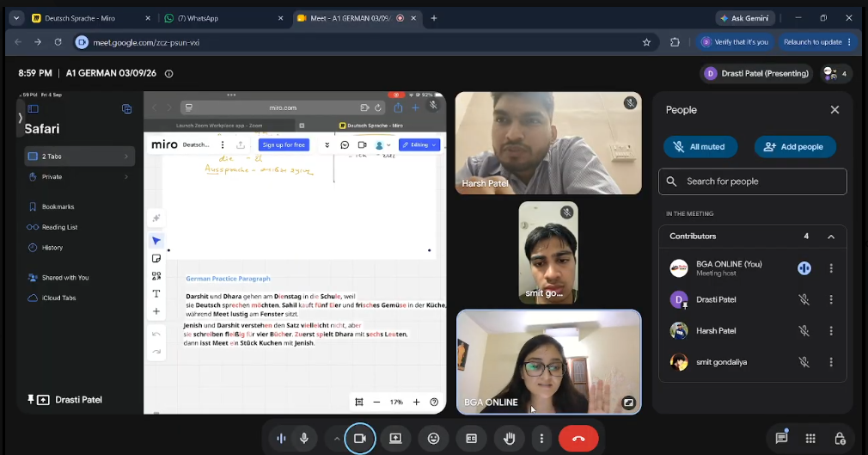This screenshot has height=455, width=868.
Task: Open Miro shapes tool
Action: click(x=156, y=276)
